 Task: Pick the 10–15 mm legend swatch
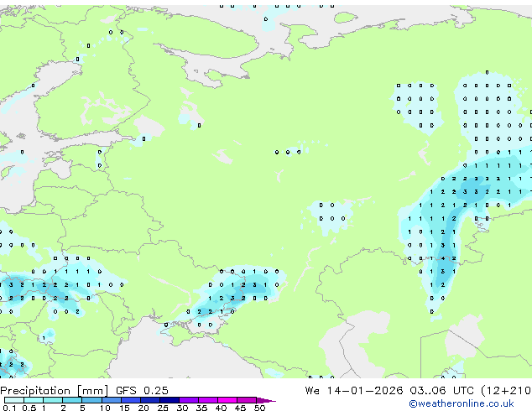point(112,400)
